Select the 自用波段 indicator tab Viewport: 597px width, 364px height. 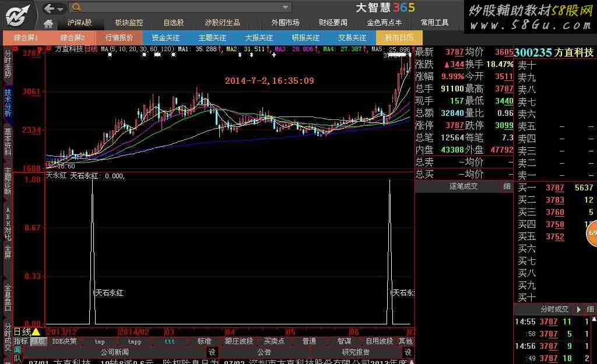click(379, 341)
